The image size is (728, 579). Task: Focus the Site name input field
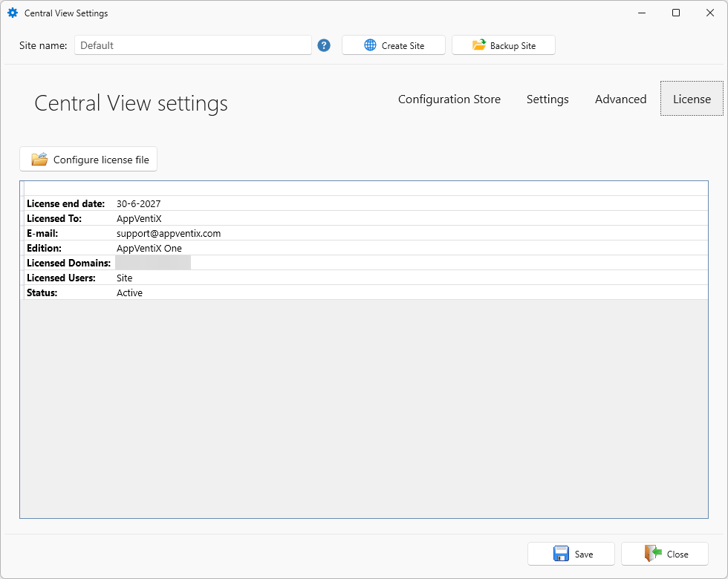192,45
